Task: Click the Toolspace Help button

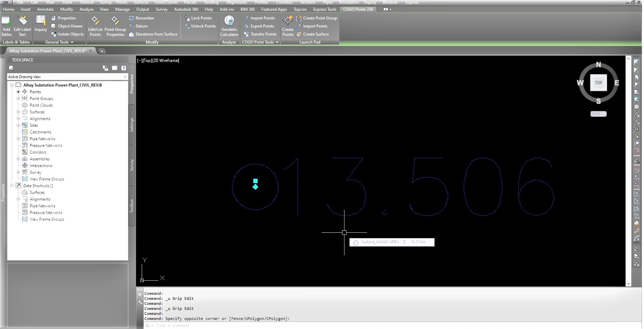Action: coord(124,68)
